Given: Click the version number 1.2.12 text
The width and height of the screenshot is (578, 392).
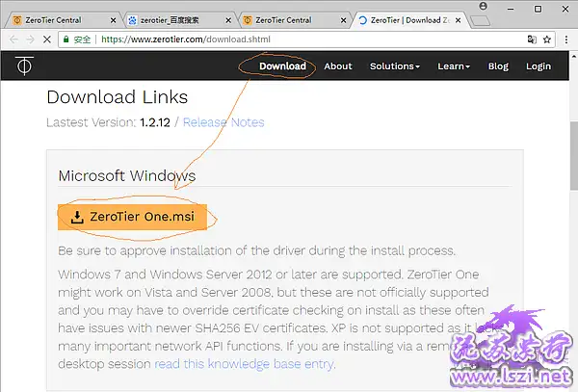Looking at the screenshot, I should pos(155,122).
